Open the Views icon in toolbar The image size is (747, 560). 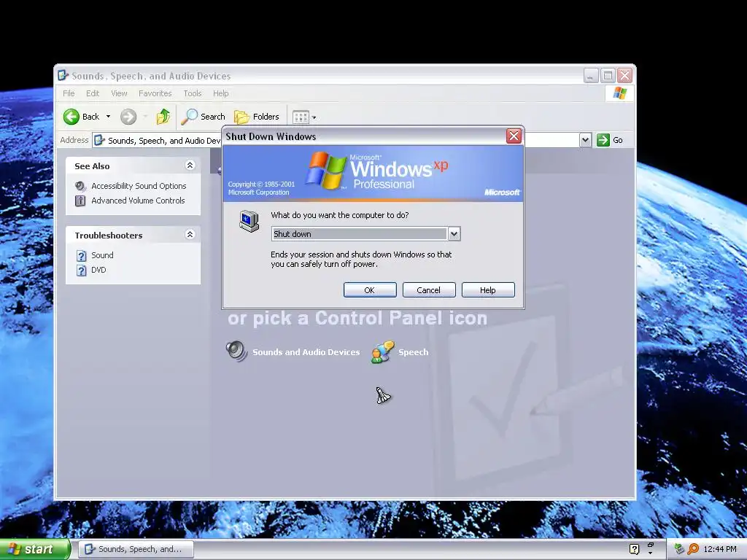301,117
